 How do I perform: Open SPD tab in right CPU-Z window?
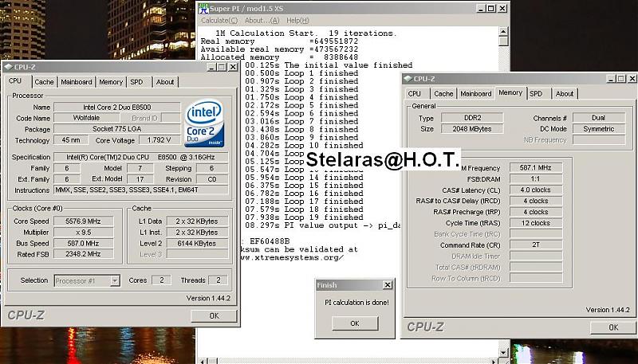pos(536,94)
